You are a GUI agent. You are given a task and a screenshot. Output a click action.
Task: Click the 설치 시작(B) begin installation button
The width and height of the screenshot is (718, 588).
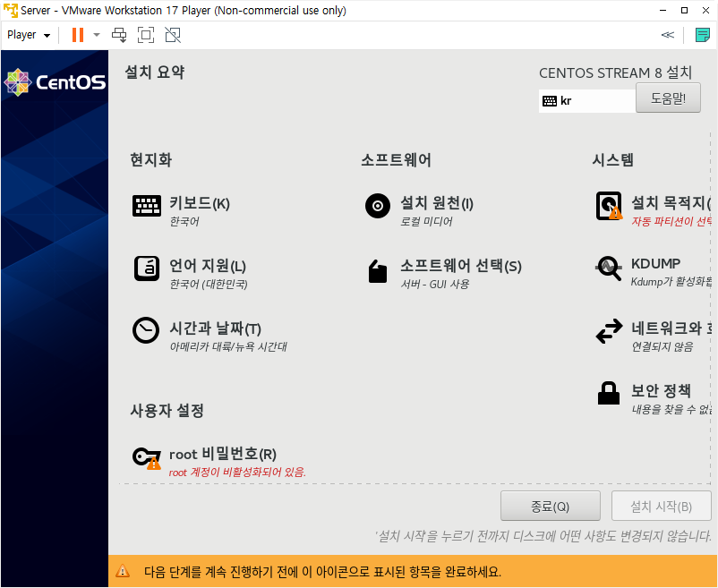(662, 506)
